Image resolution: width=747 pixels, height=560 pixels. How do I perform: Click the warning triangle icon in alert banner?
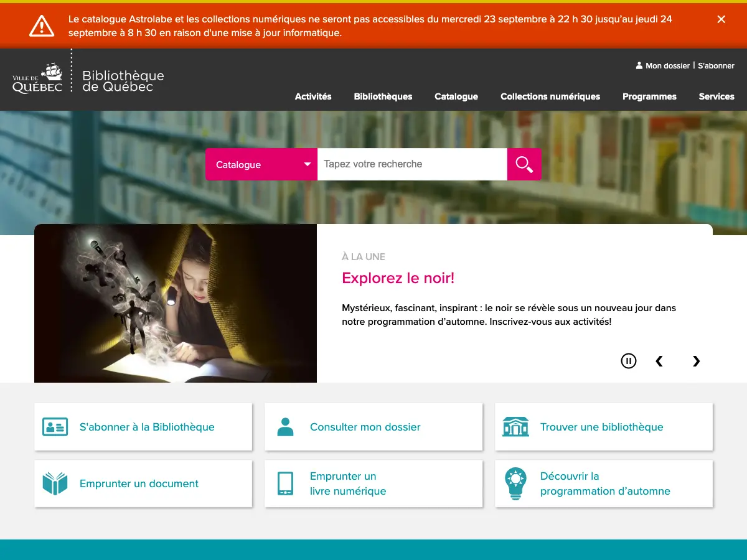[42, 26]
